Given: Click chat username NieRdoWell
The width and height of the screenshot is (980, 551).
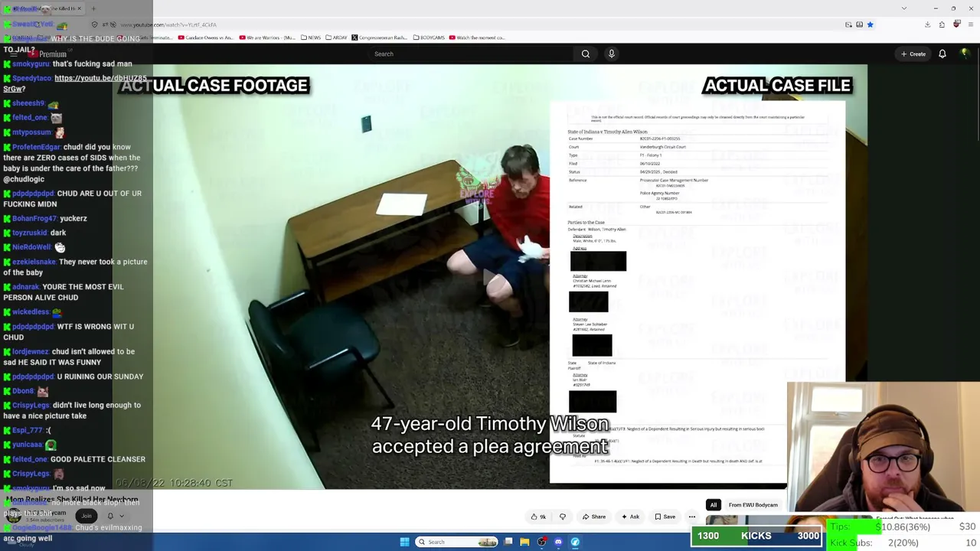Looking at the screenshot, I should pyautogui.click(x=31, y=247).
